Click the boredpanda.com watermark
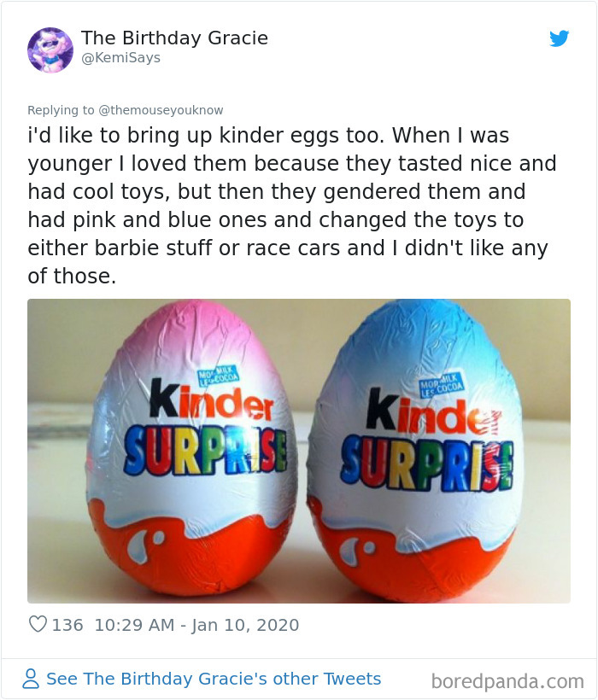 pyautogui.click(x=507, y=677)
